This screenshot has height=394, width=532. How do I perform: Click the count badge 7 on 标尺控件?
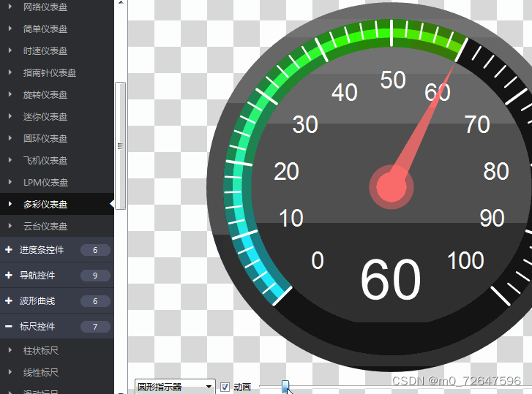[x=95, y=327]
